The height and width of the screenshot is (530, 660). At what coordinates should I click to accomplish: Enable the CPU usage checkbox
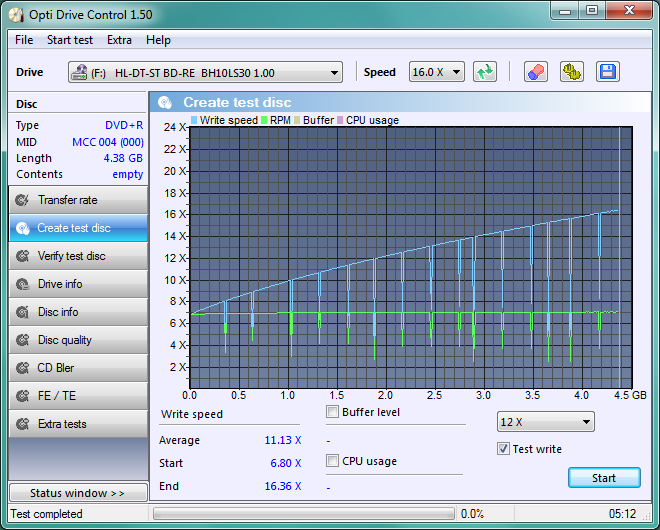333,461
